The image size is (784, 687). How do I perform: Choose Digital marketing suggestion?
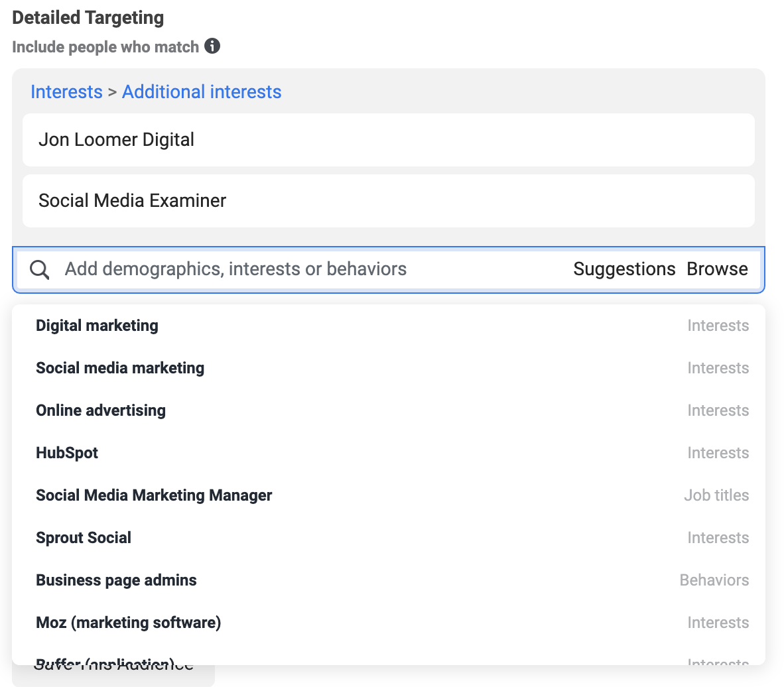(x=389, y=326)
